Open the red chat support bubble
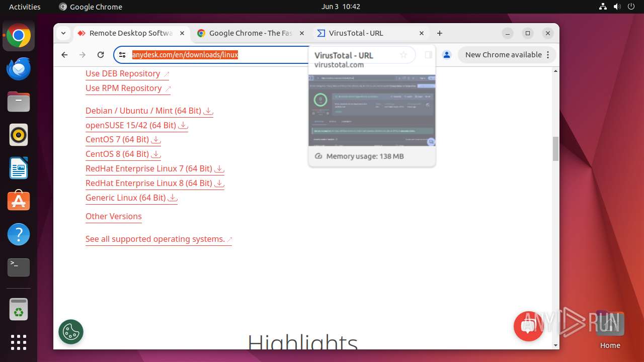The width and height of the screenshot is (644, 362). click(528, 326)
